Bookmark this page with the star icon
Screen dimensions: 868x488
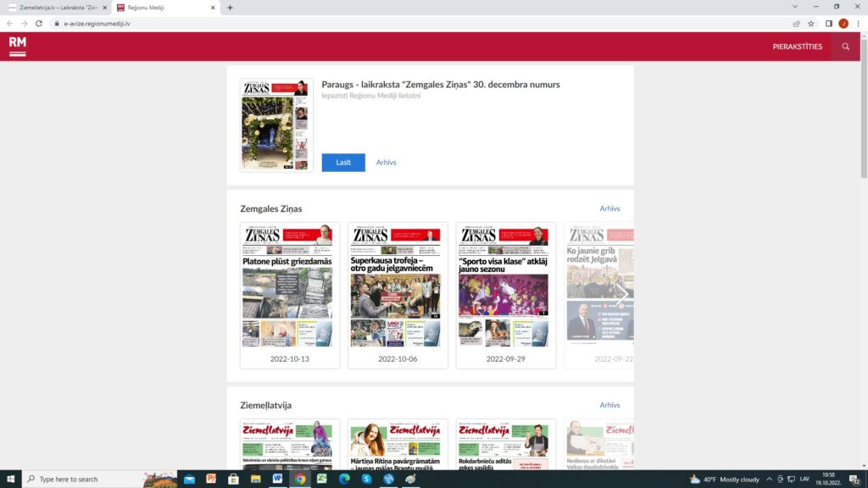(x=811, y=24)
